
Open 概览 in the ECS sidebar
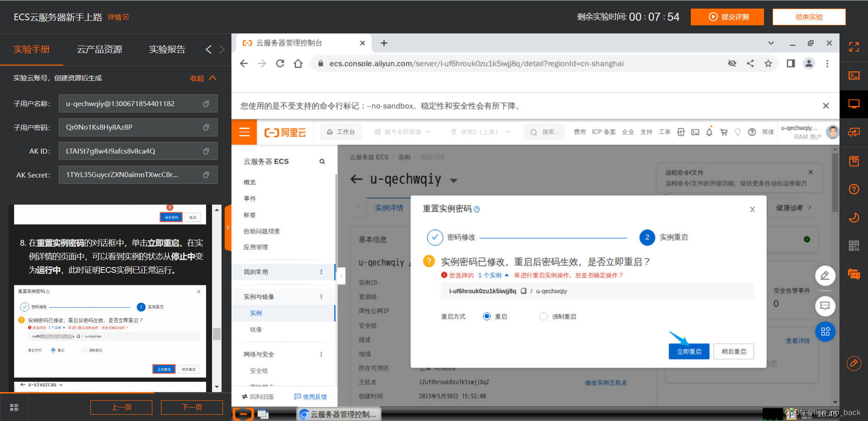250,182
